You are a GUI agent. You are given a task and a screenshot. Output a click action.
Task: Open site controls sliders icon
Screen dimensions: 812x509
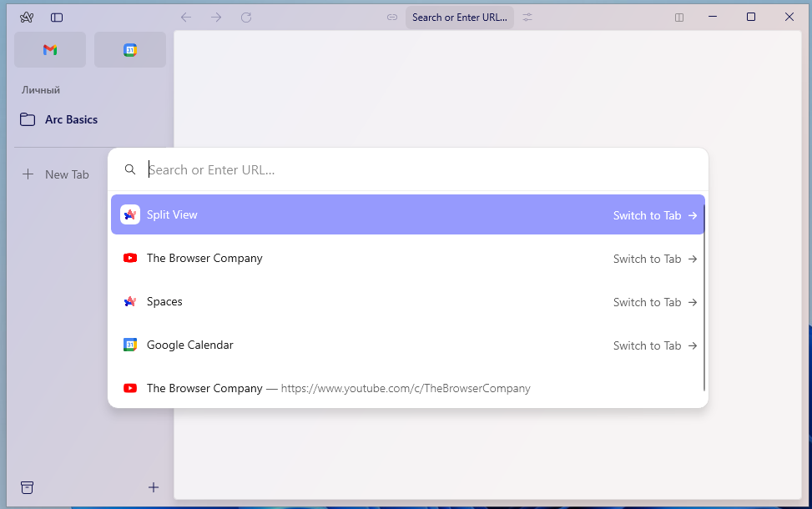(x=527, y=18)
